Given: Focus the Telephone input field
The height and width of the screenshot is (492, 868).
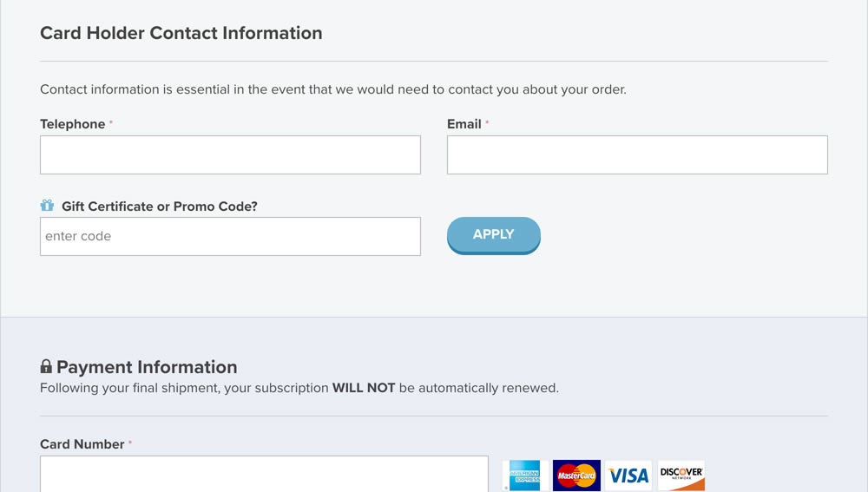Looking at the screenshot, I should [x=230, y=154].
